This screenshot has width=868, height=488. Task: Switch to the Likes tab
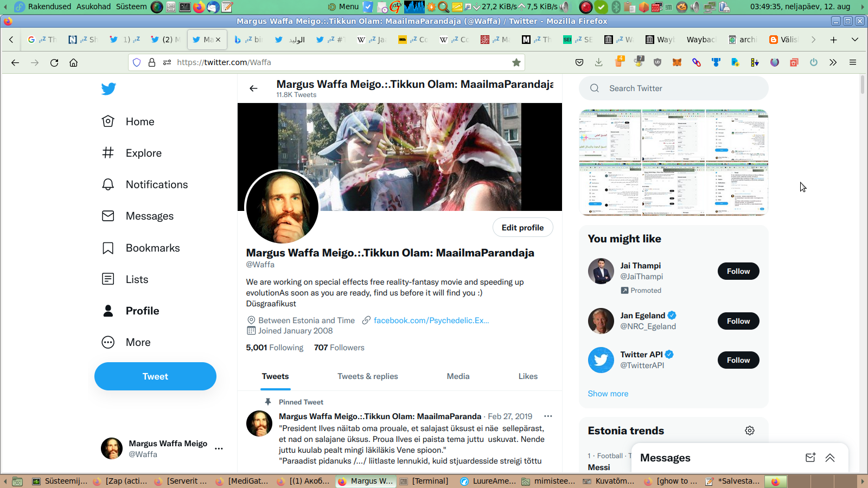point(528,376)
